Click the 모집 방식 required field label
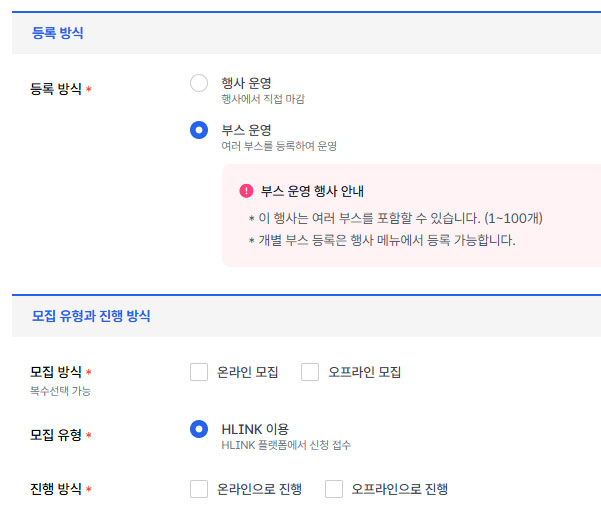601x516 pixels. [x=55, y=373]
